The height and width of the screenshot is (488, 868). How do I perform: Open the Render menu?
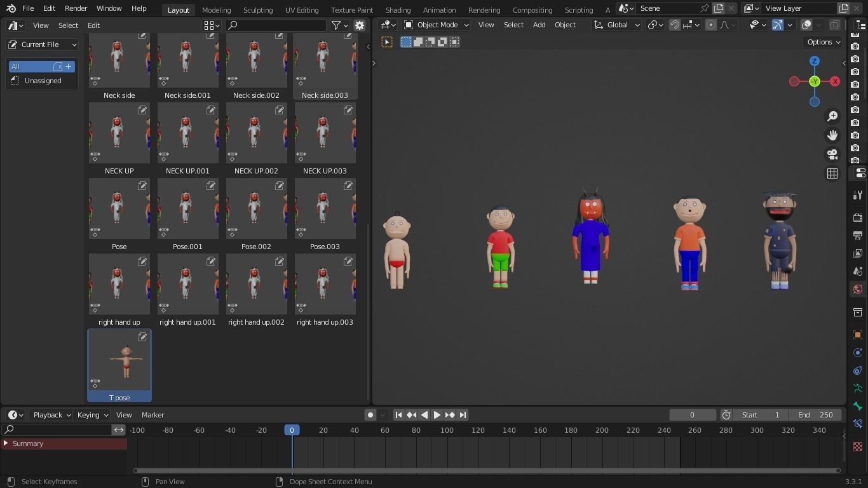coord(76,9)
